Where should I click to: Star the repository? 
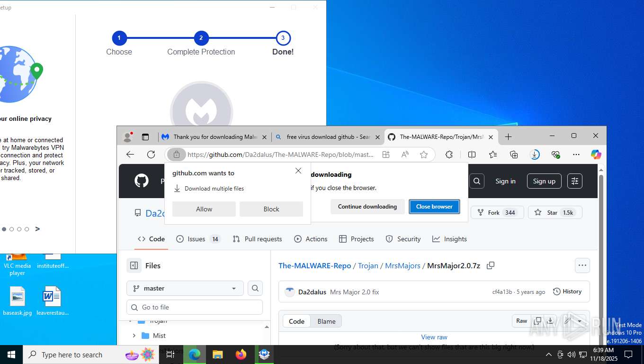(x=555, y=212)
